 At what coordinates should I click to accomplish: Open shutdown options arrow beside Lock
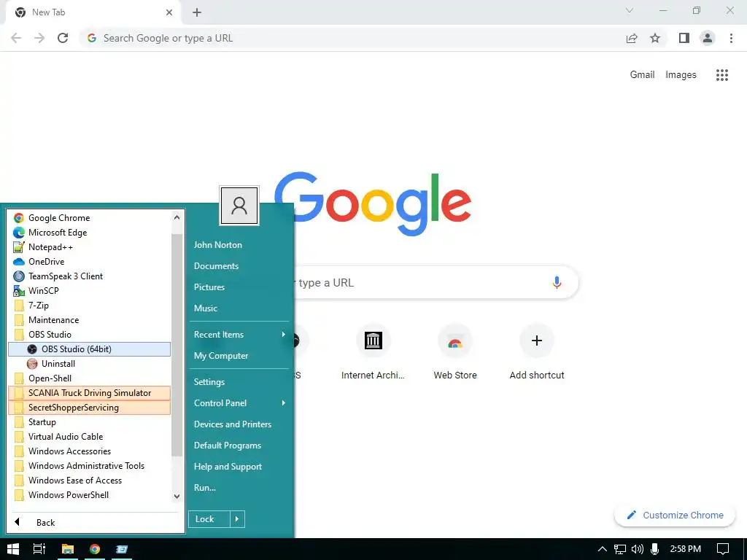pyautogui.click(x=237, y=519)
